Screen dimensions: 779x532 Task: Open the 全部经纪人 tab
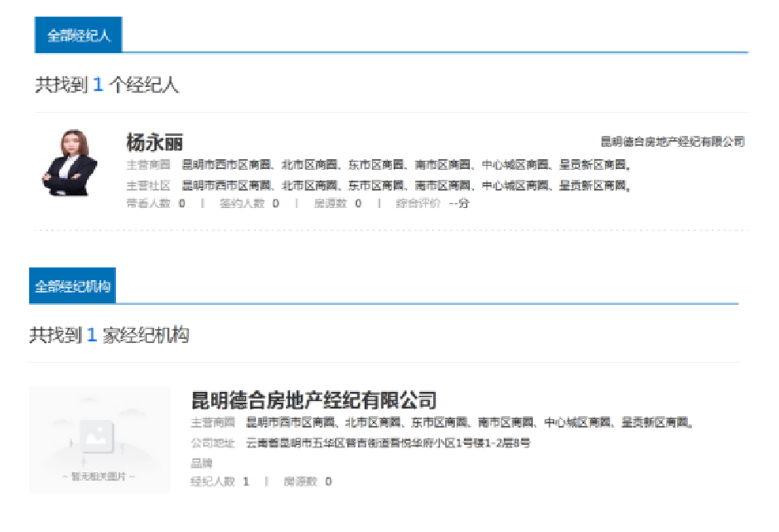pyautogui.click(x=79, y=36)
